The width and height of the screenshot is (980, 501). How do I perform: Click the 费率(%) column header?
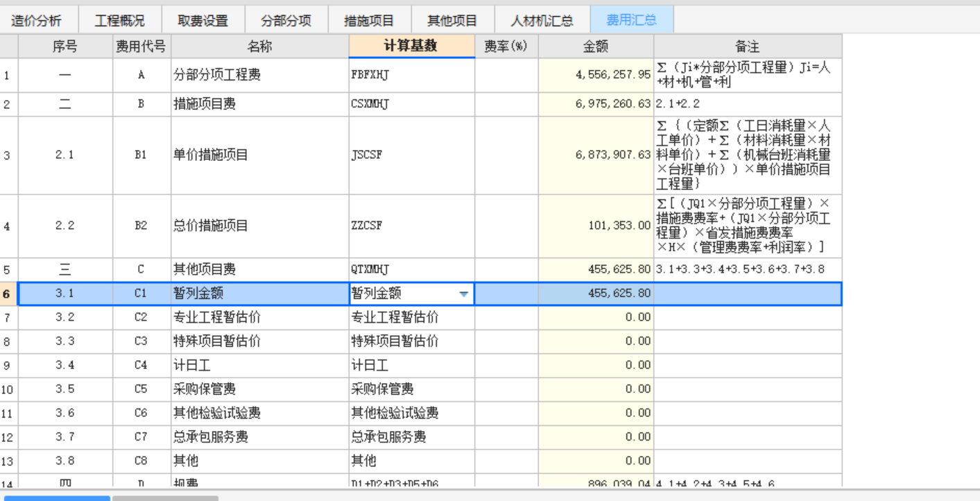click(x=506, y=46)
